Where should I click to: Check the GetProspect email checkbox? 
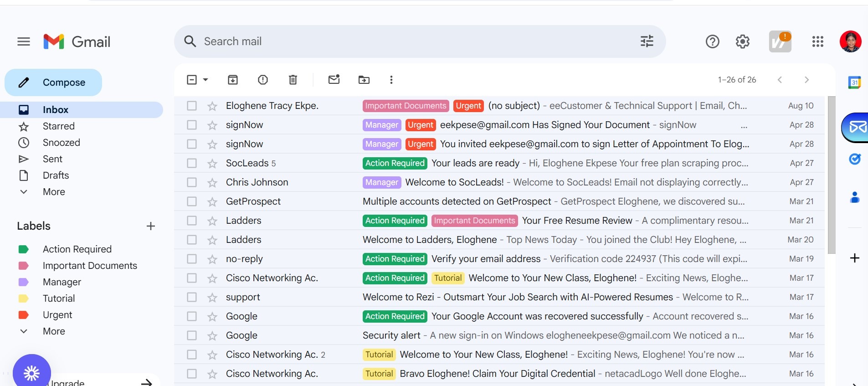192,201
